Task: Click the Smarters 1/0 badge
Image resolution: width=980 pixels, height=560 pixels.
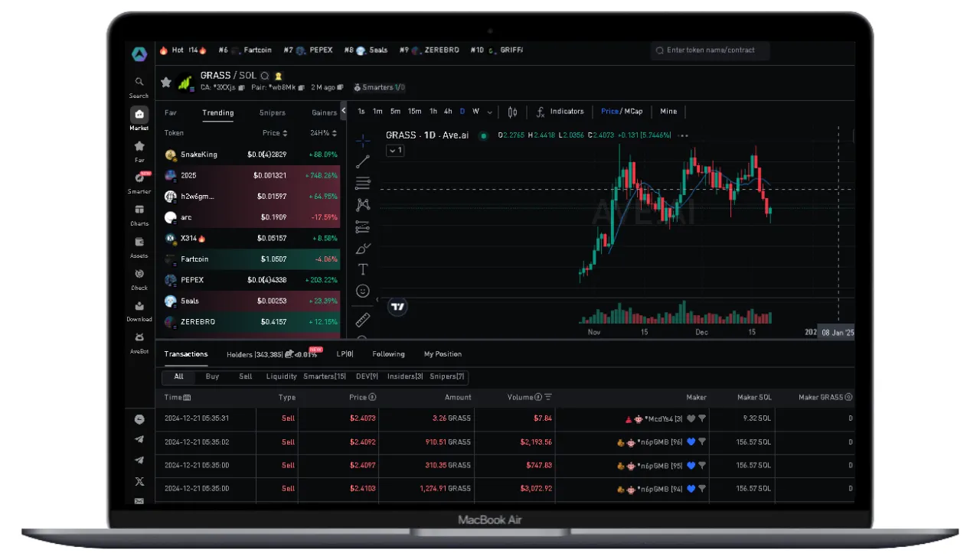Action: (x=379, y=87)
